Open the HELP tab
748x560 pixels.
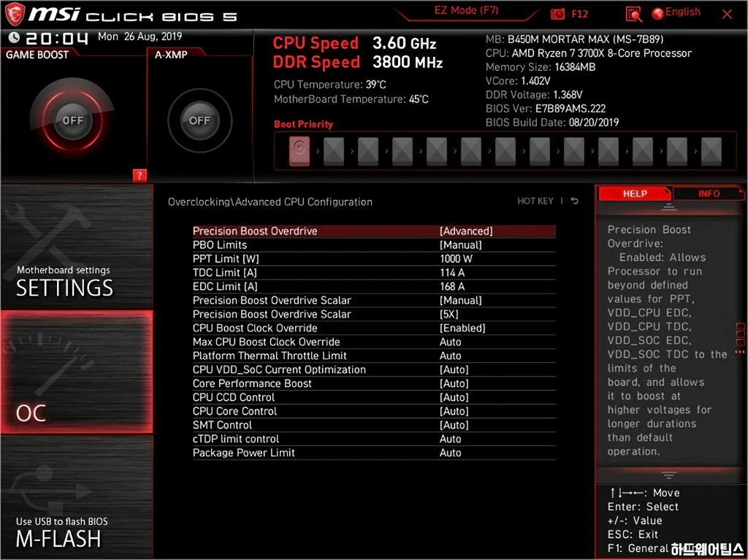point(635,193)
